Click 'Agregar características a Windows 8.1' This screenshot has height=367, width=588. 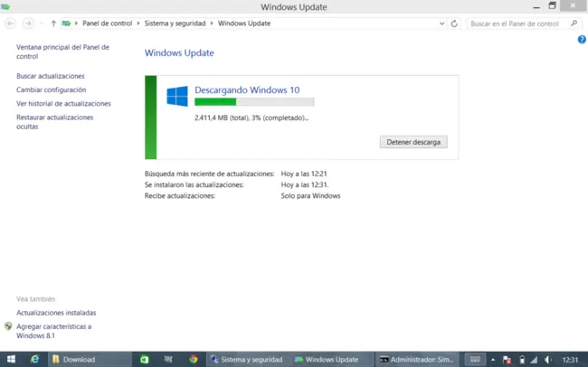[53, 331]
